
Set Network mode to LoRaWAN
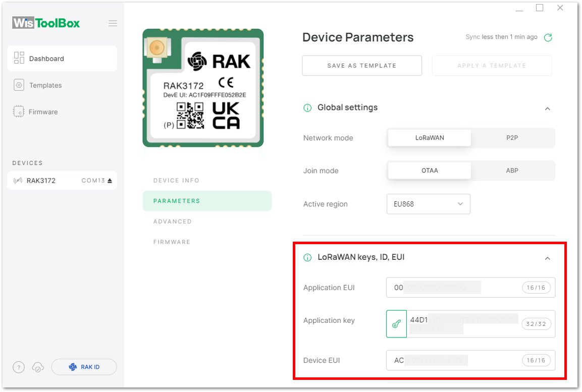(430, 138)
